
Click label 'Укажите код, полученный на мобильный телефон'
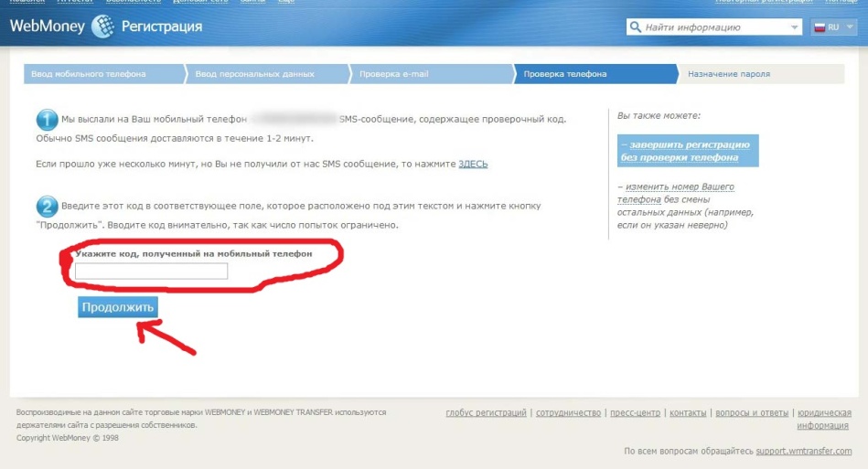pyautogui.click(x=194, y=254)
